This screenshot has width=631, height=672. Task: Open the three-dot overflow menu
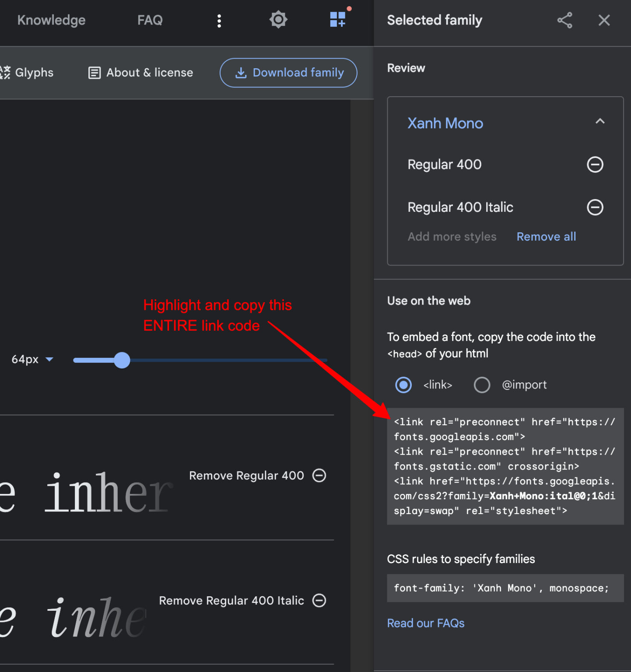219,20
